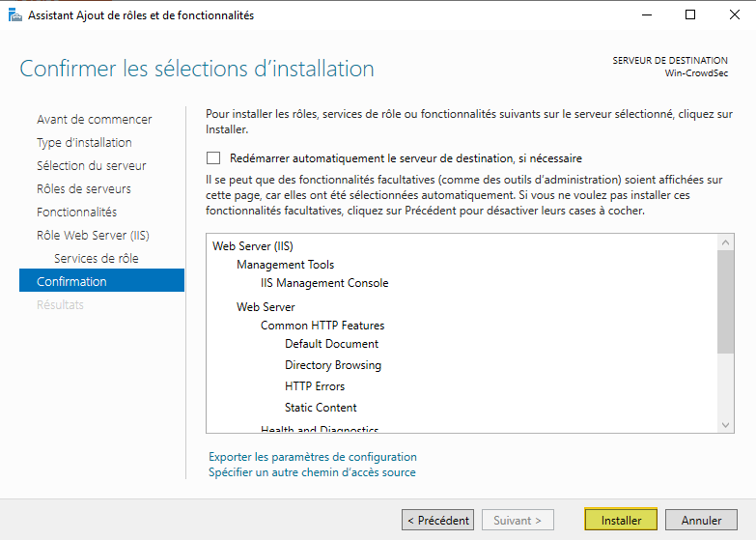The width and height of the screenshot is (756, 540).
Task: Cancel the wizard with Annuler
Action: pyautogui.click(x=701, y=520)
